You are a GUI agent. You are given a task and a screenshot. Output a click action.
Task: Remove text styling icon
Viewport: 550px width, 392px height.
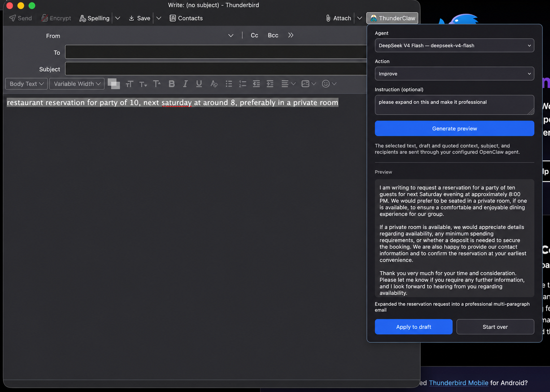tap(214, 84)
